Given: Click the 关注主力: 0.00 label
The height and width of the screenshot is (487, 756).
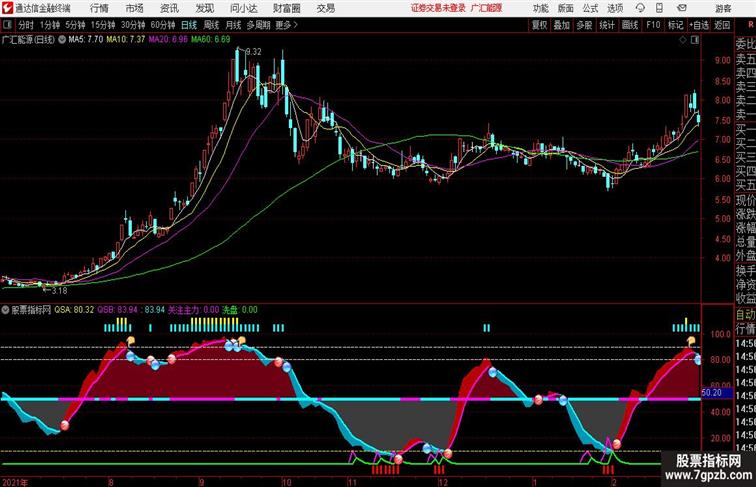Looking at the screenshot, I should coord(193,310).
